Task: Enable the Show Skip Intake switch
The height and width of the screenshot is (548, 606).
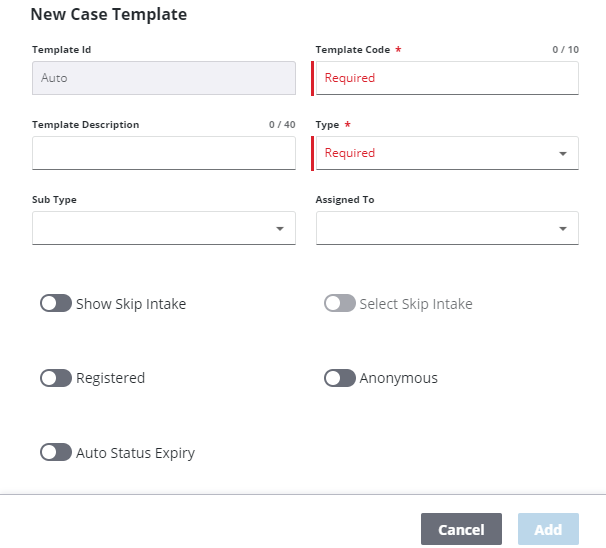Action: [x=56, y=303]
